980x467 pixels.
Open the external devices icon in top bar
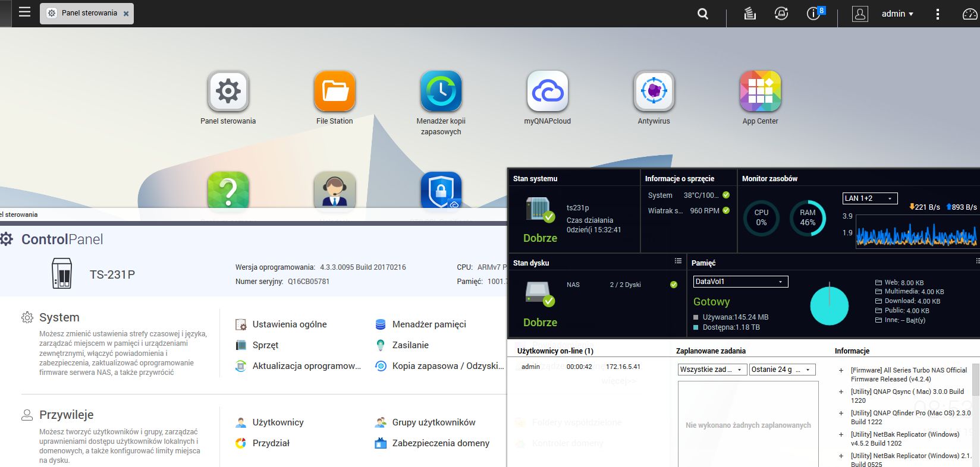point(781,14)
